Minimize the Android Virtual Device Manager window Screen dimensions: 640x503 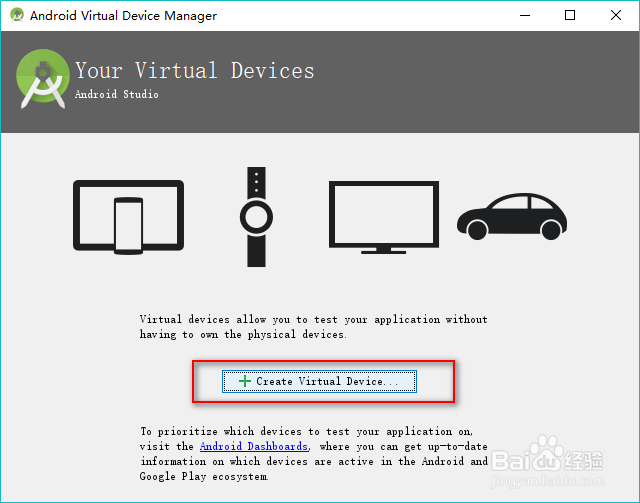coord(525,16)
